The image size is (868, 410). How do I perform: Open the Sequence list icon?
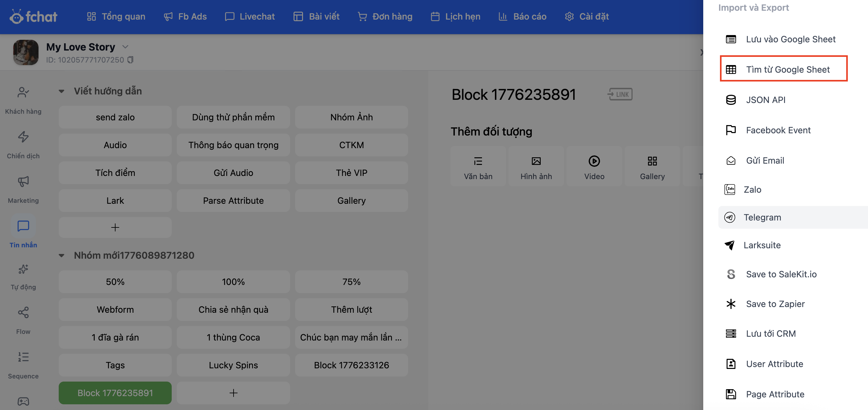pyautogui.click(x=23, y=357)
